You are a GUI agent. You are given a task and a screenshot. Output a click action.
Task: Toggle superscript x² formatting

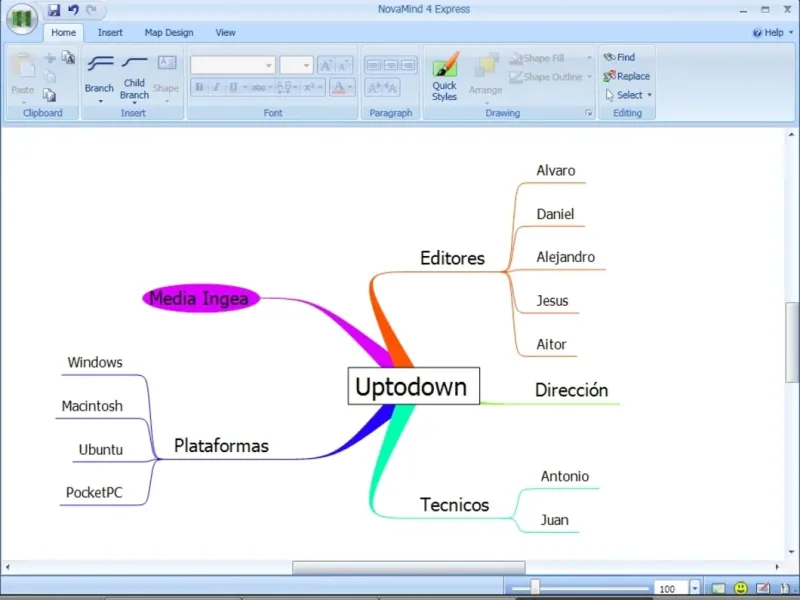[x=309, y=87]
